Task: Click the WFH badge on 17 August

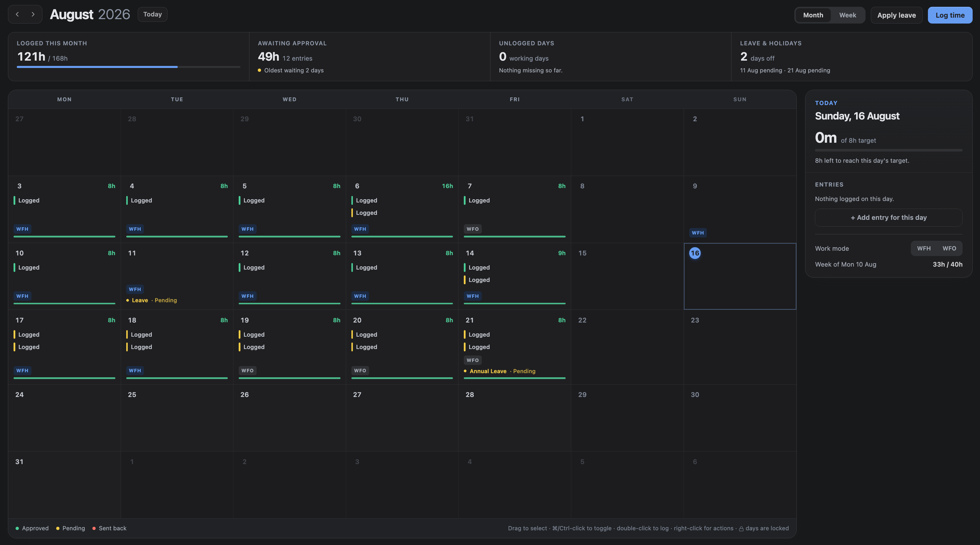Action: pyautogui.click(x=22, y=370)
